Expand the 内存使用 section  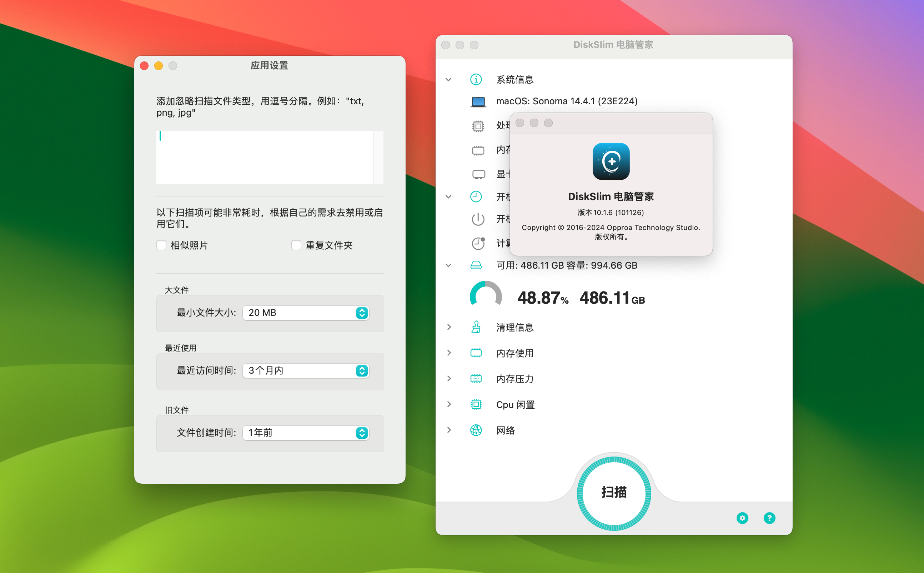[x=449, y=353]
